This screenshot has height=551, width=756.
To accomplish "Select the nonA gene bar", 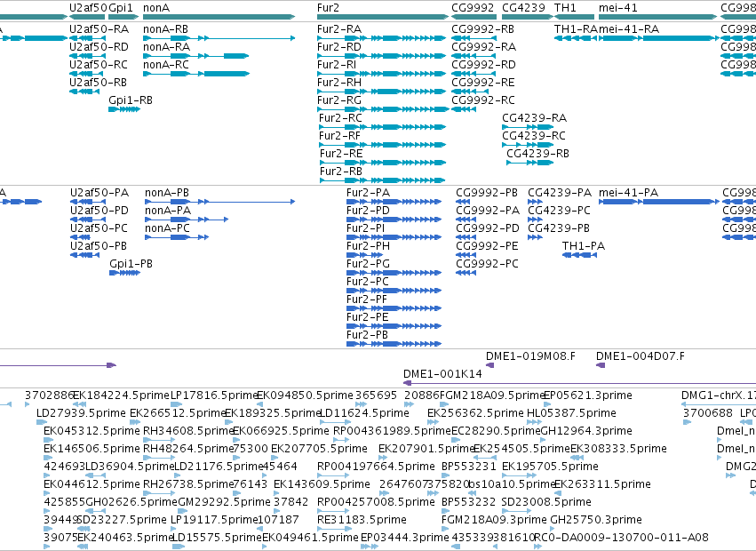I will [219, 17].
